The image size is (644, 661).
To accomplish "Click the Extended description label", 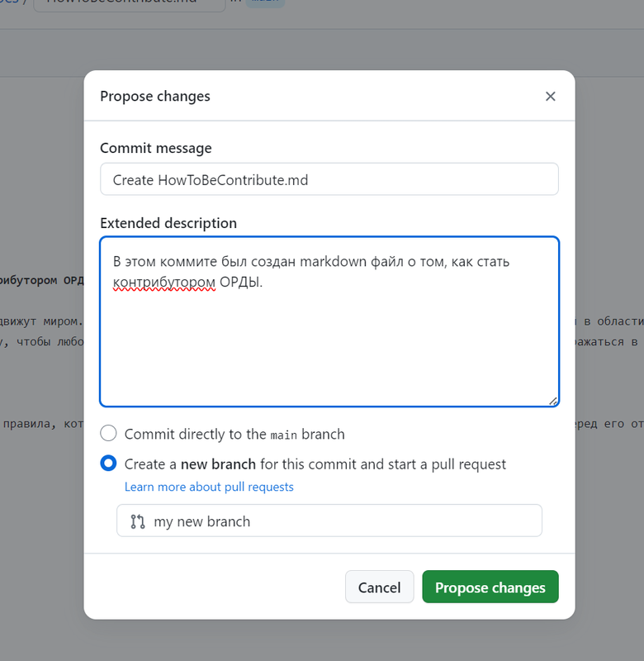I will tap(168, 223).
